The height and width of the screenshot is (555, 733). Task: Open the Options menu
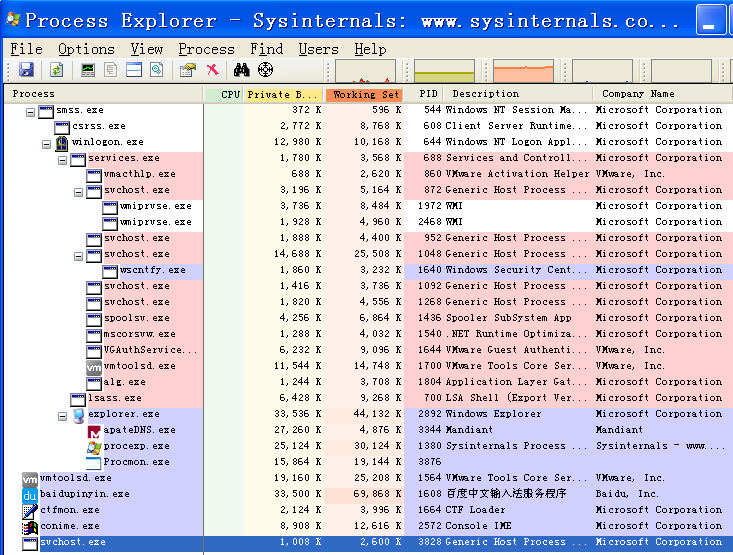[86, 49]
